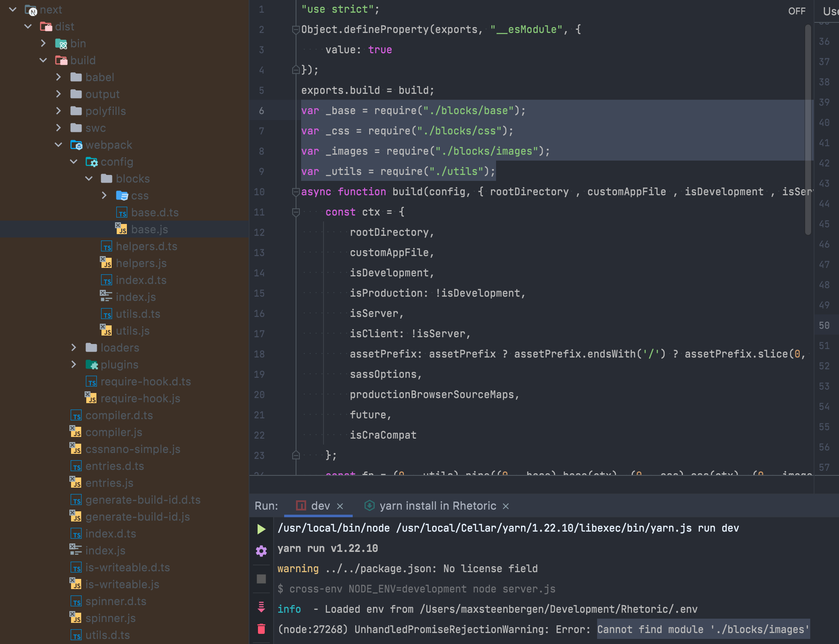Expand the output folder

tap(58, 94)
